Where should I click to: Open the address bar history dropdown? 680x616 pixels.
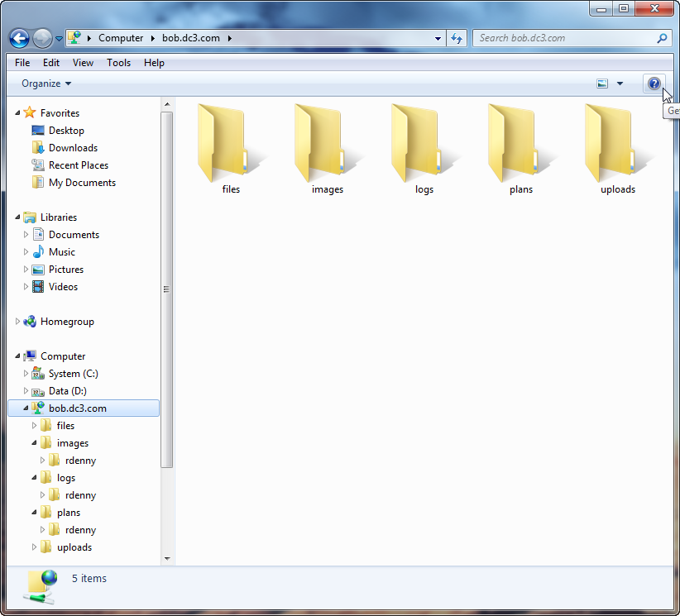(x=438, y=38)
